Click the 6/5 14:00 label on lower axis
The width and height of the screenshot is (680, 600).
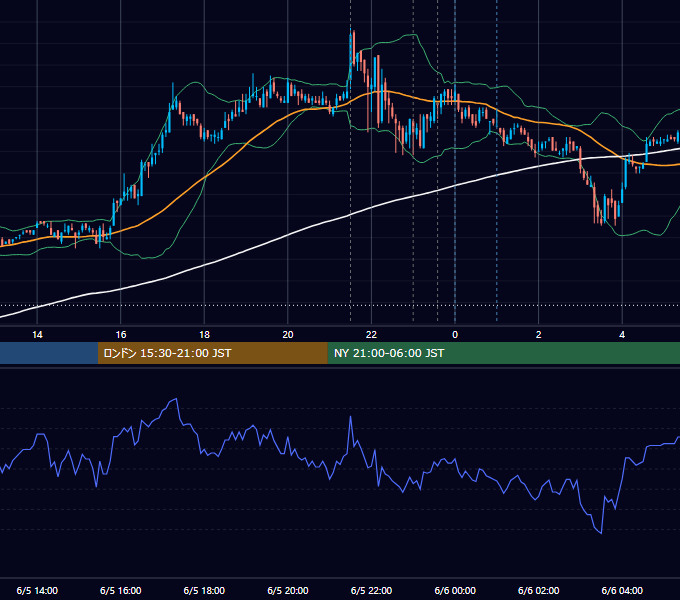37,590
